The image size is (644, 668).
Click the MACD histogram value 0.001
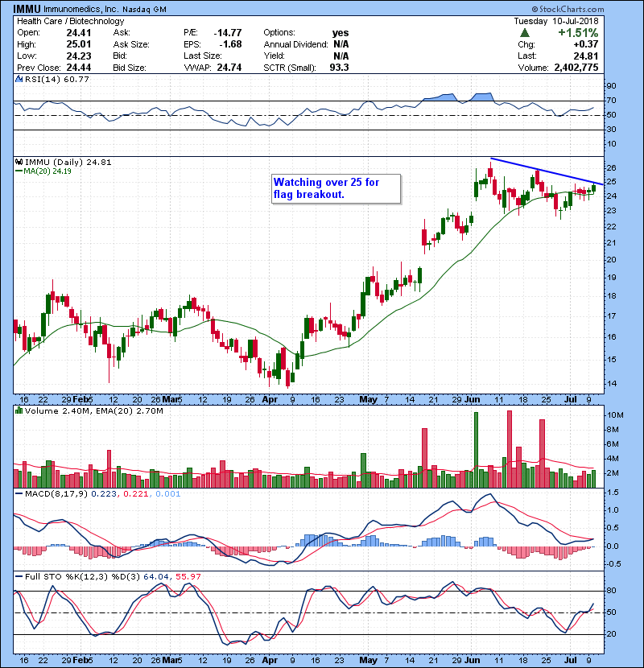click(167, 494)
